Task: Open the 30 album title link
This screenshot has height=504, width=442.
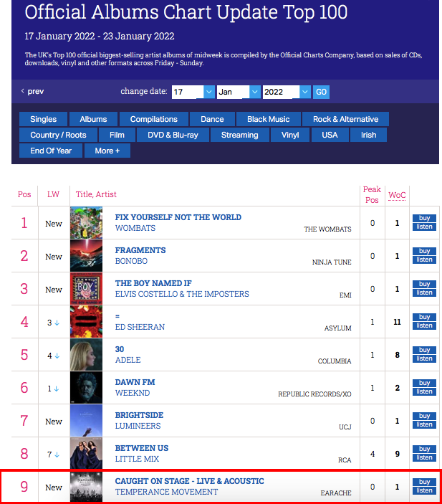Action: 120,349
